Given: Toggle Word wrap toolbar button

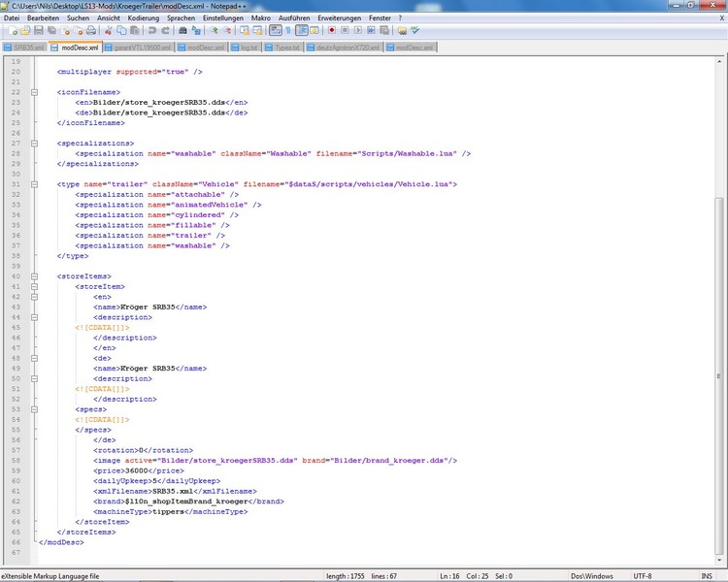Looking at the screenshot, I should (276, 31).
